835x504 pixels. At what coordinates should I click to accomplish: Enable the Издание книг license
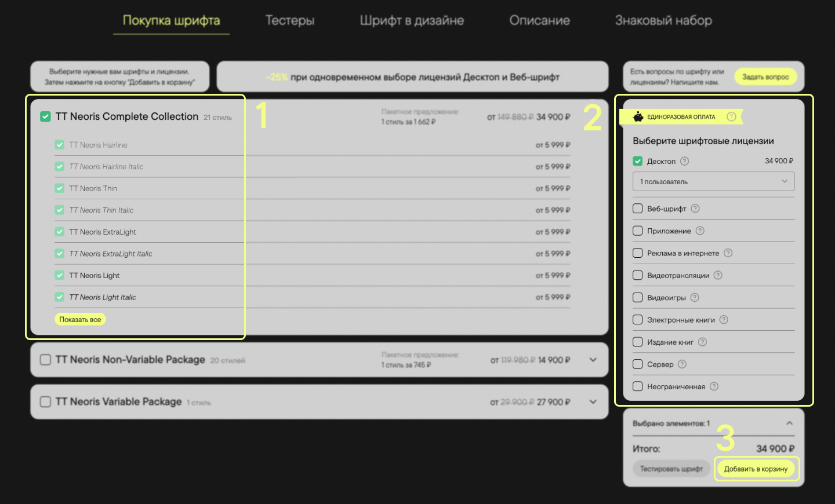click(x=638, y=342)
